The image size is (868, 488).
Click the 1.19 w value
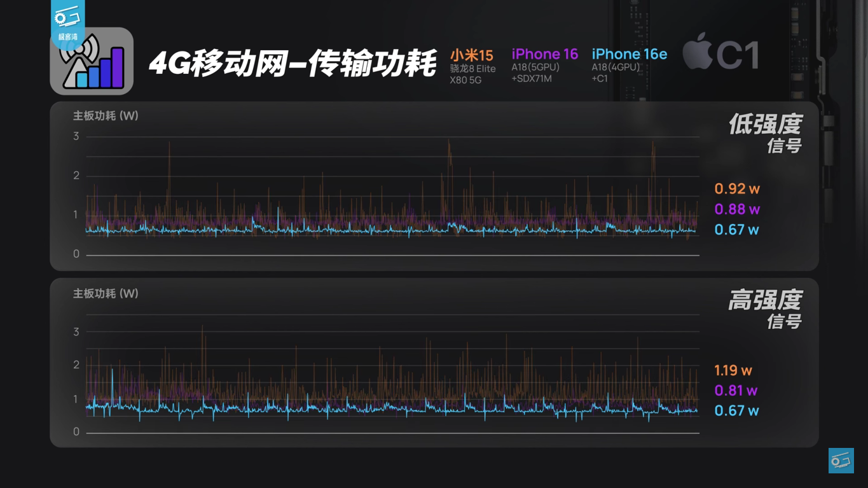733,370
